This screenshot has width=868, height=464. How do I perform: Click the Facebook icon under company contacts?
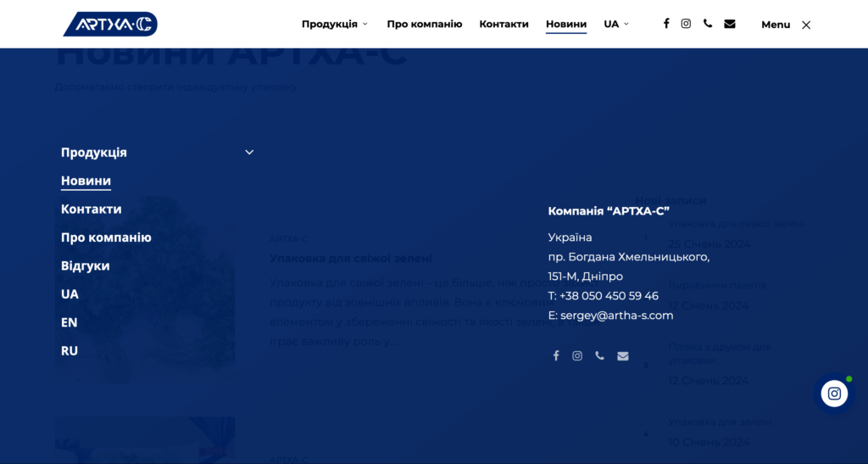(556, 355)
